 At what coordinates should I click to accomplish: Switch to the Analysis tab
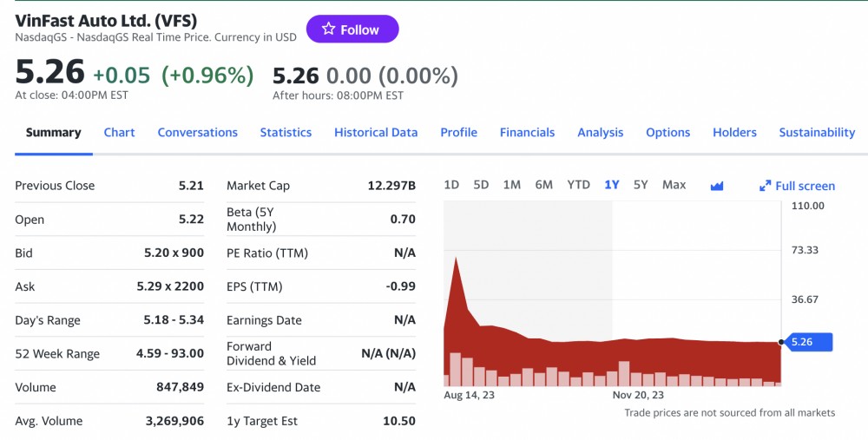600,132
